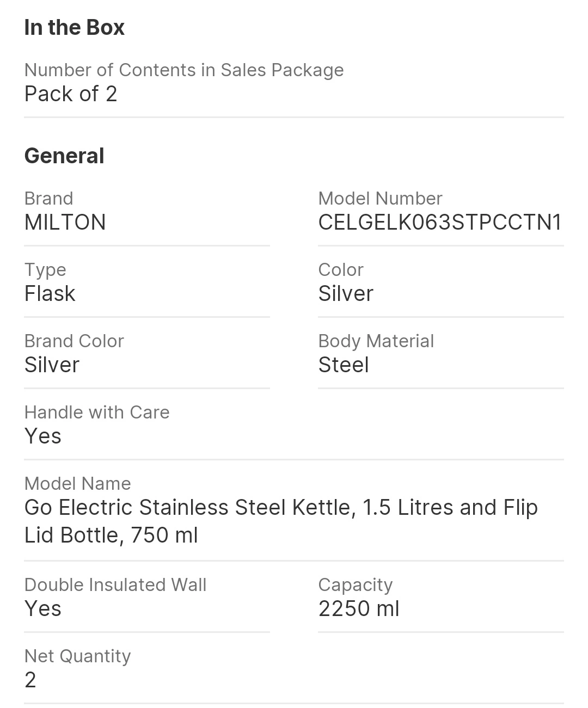The height and width of the screenshot is (708, 588).
Task: Tap the "Brand Color" label
Action: coord(74,341)
